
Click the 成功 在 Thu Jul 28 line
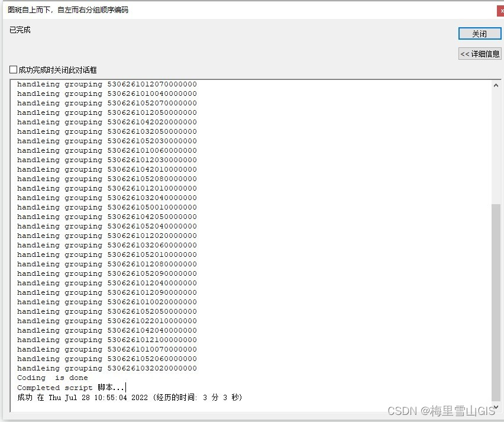pos(129,397)
